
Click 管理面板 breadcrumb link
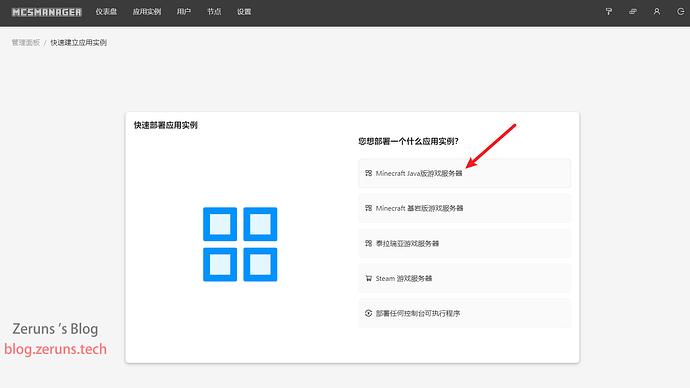pos(26,43)
